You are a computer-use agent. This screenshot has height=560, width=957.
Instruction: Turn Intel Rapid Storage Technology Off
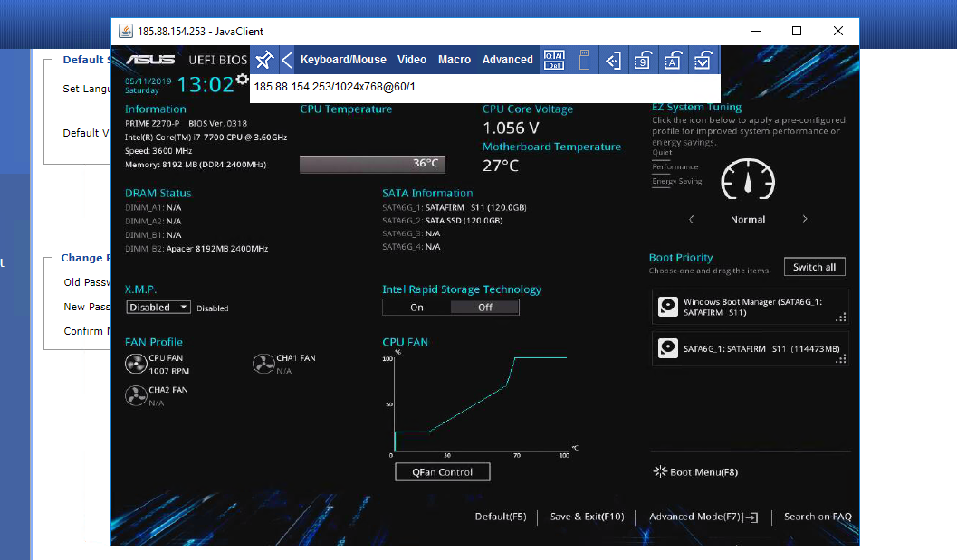click(x=485, y=308)
